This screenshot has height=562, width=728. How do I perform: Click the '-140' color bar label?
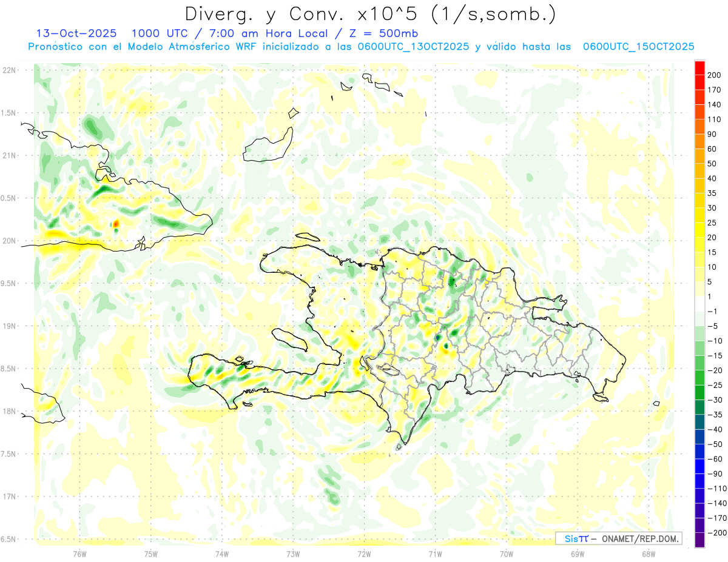[x=718, y=503]
